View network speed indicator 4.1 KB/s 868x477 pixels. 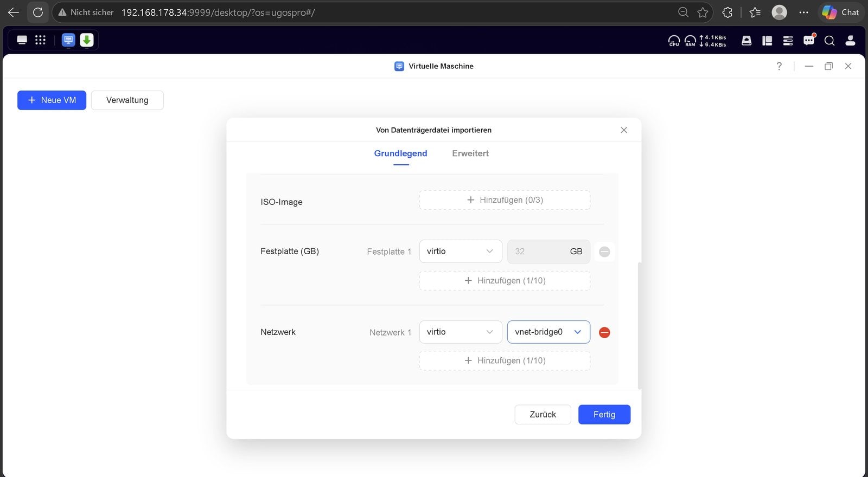tap(713, 37)
